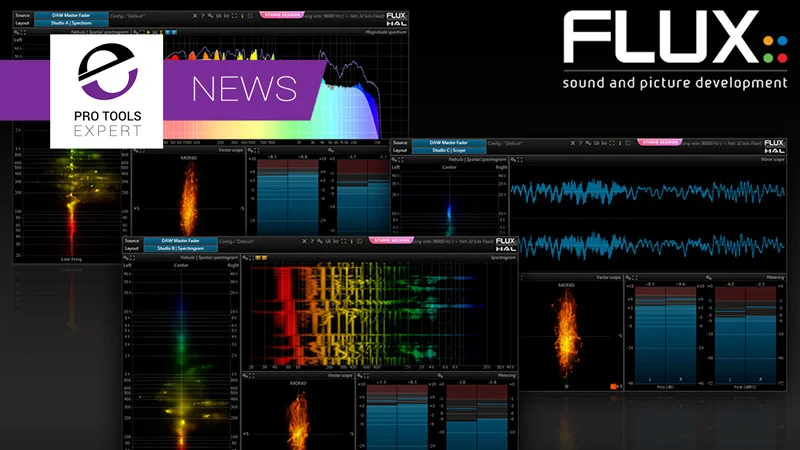This screenshot has width=800, height=450.
Task: Click Config Default field in Studio C window
Action: [x=505, y=143]
